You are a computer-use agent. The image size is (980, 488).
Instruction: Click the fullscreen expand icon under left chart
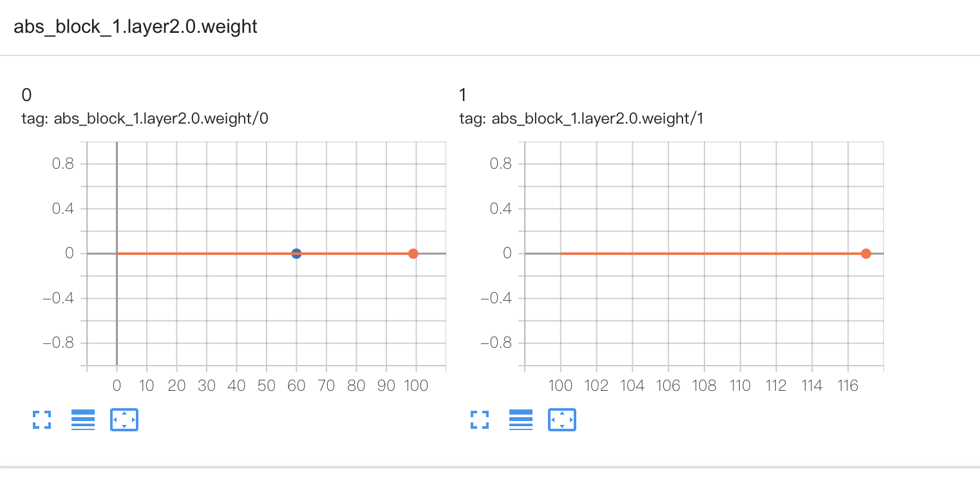[x=42, y=420]
